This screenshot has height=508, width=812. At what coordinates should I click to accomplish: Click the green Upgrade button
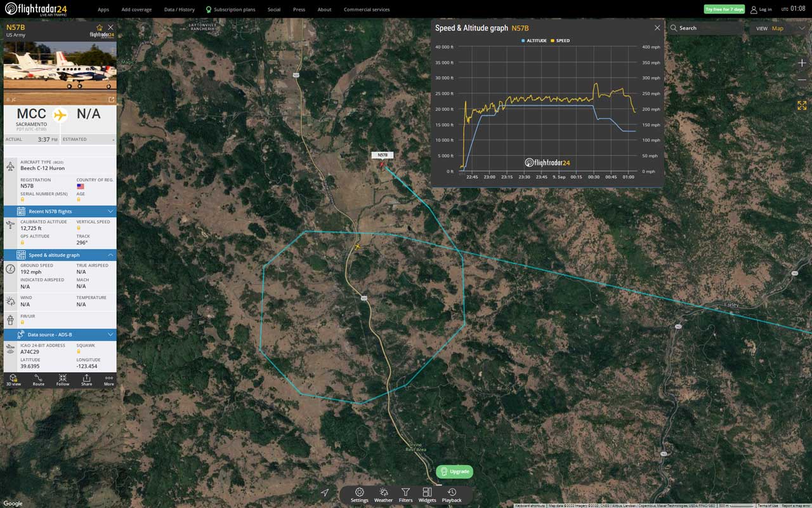[454, 471]
